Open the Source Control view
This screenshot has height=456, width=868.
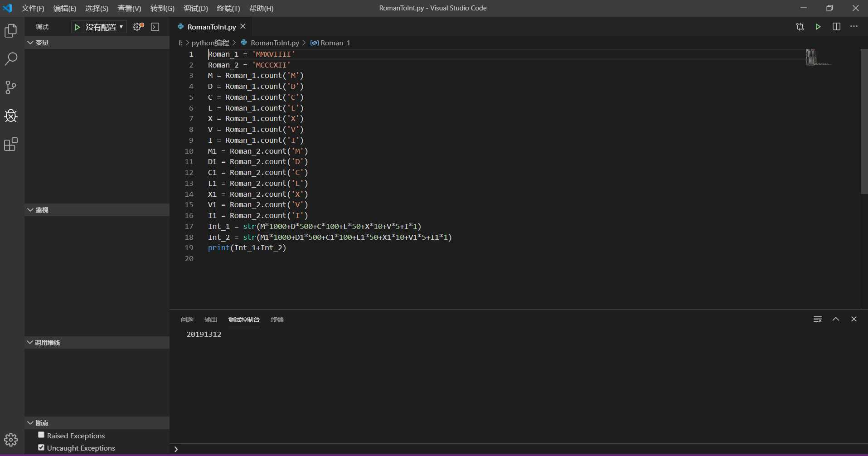(x=11, y=87)
